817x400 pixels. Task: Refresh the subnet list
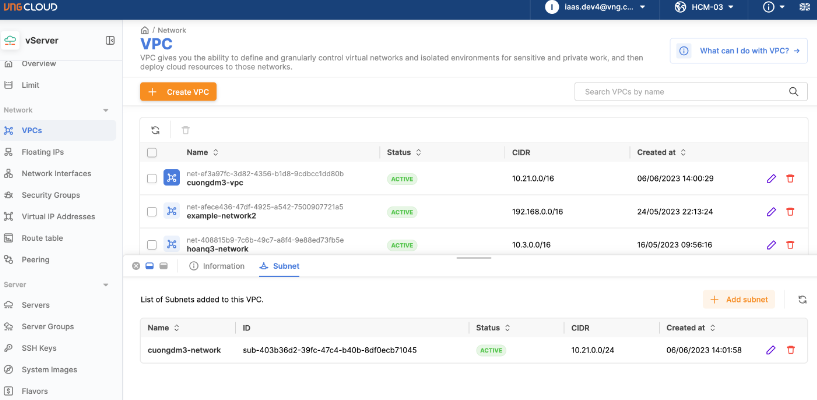pos(802,299)
